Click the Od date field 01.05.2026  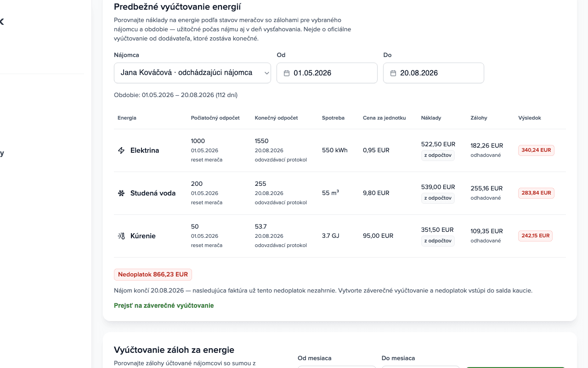tap(327, 73)
